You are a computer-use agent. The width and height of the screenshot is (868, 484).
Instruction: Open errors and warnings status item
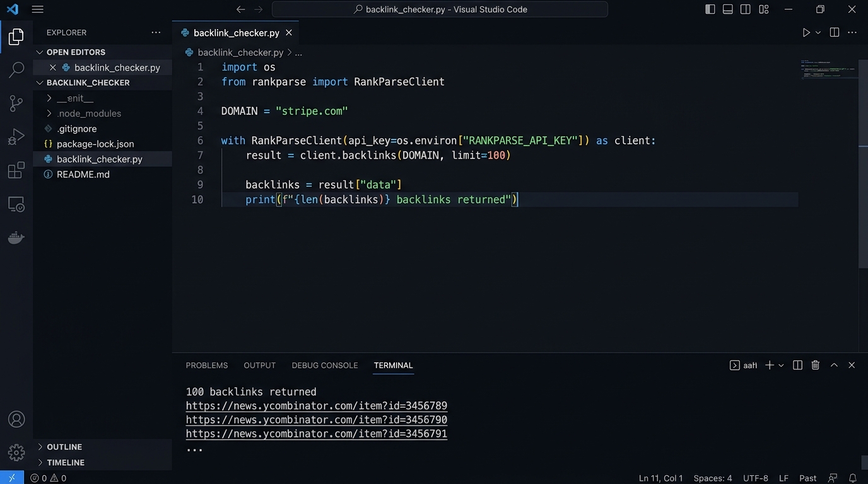click(x=49, y=478)
